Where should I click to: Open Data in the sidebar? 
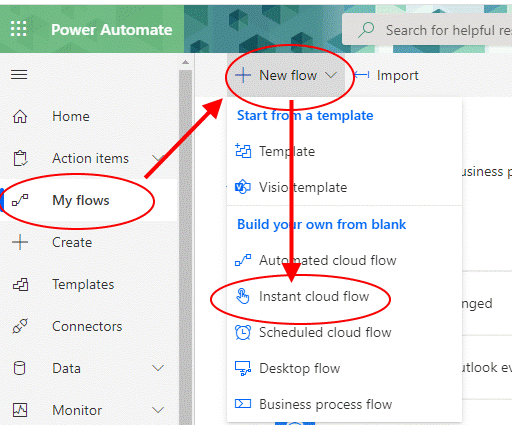[66, 368]
